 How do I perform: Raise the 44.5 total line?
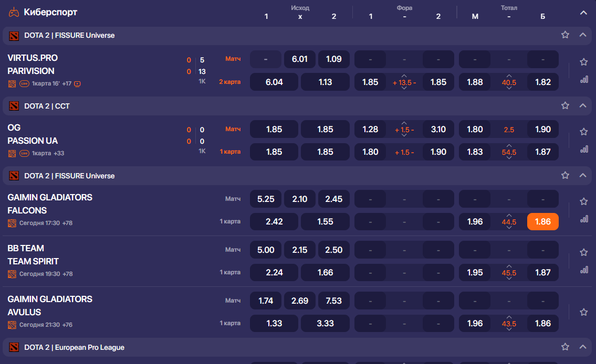[509, 216]
